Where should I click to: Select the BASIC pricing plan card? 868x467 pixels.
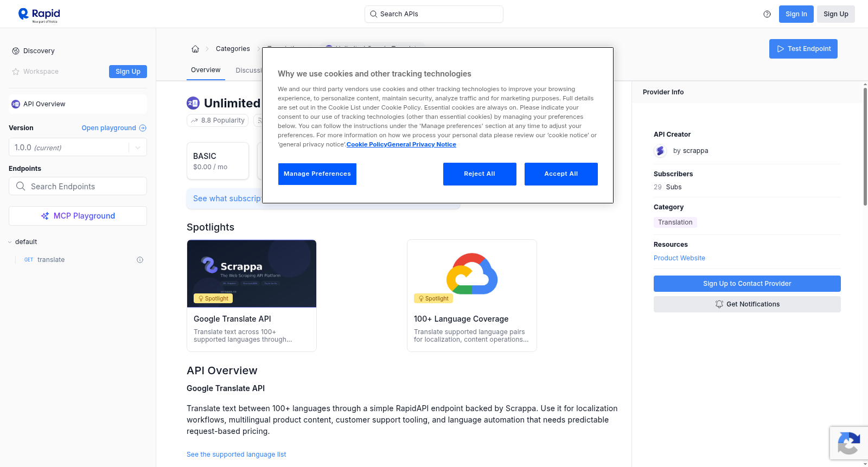coord(218,161)
